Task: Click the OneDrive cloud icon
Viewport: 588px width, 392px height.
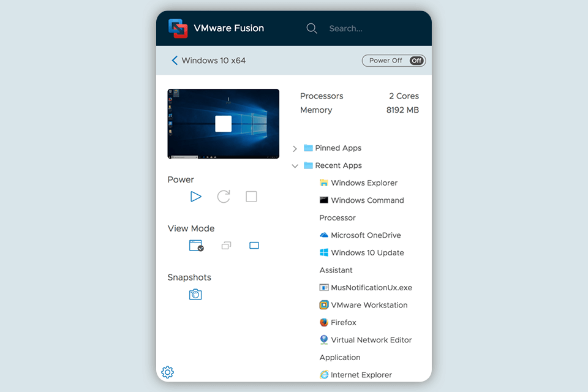Action: [323, 235]
